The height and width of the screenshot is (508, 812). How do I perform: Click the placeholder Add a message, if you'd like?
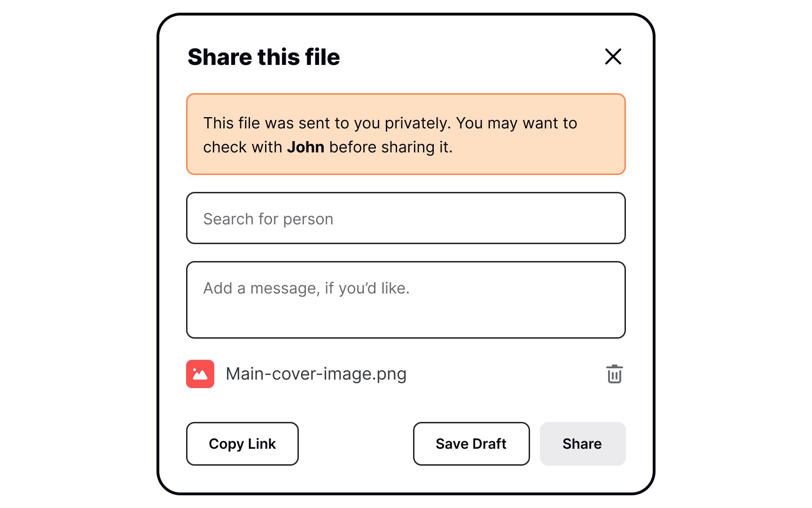(306, 288)
